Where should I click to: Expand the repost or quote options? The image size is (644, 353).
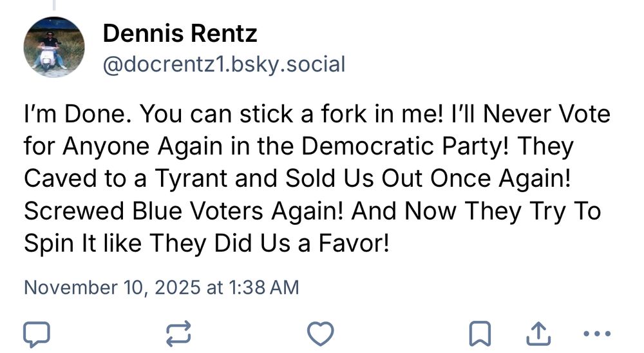(178, 333)
